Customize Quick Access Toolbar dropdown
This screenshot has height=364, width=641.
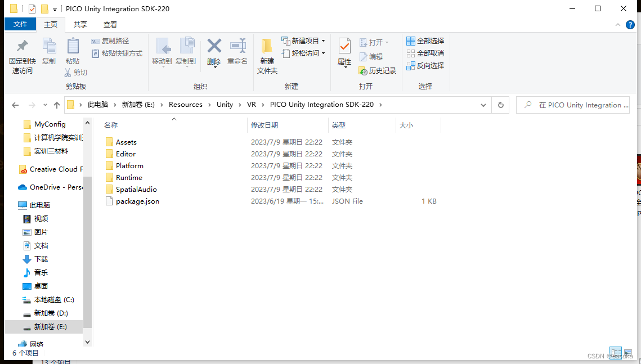[x=55, y=9]
